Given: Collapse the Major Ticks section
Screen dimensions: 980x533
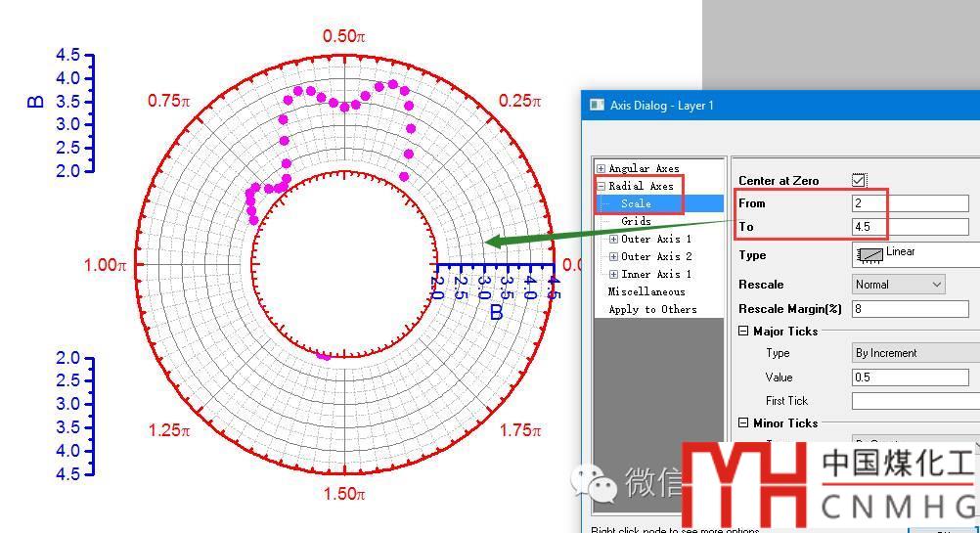Looking at the screenshot, I should (x=743, y=332).
